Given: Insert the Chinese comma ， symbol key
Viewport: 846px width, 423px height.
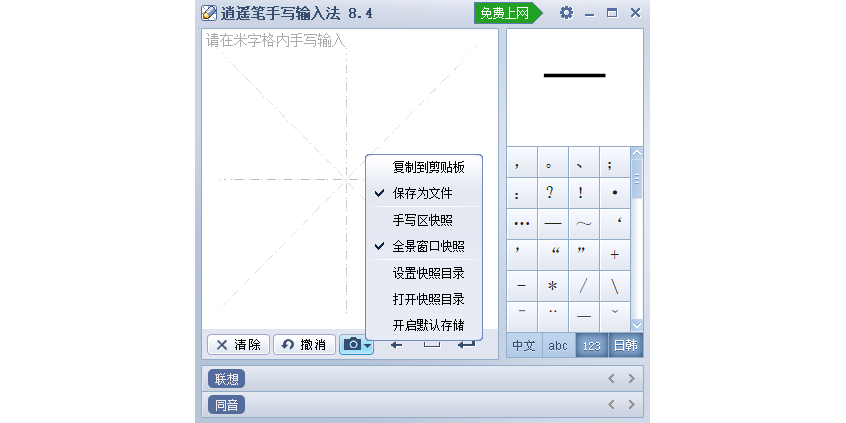Looking at the screenshot, I should coord(522,161).
